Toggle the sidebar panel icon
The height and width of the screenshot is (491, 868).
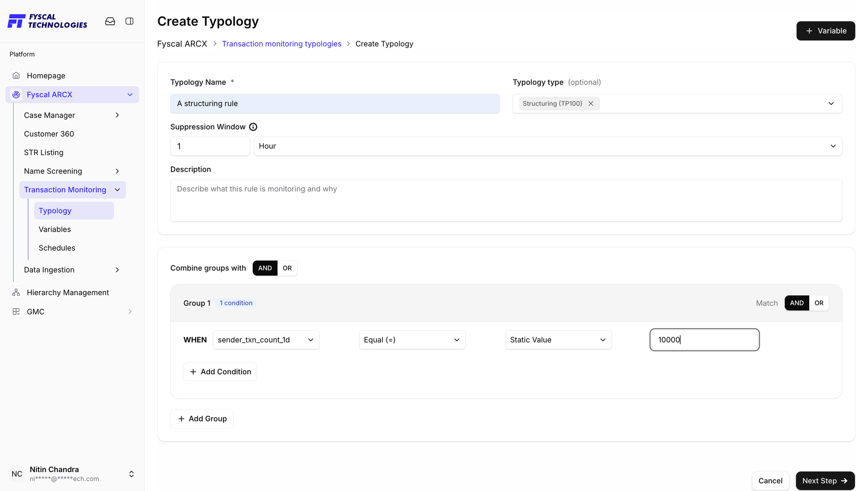tap(129, 21)
